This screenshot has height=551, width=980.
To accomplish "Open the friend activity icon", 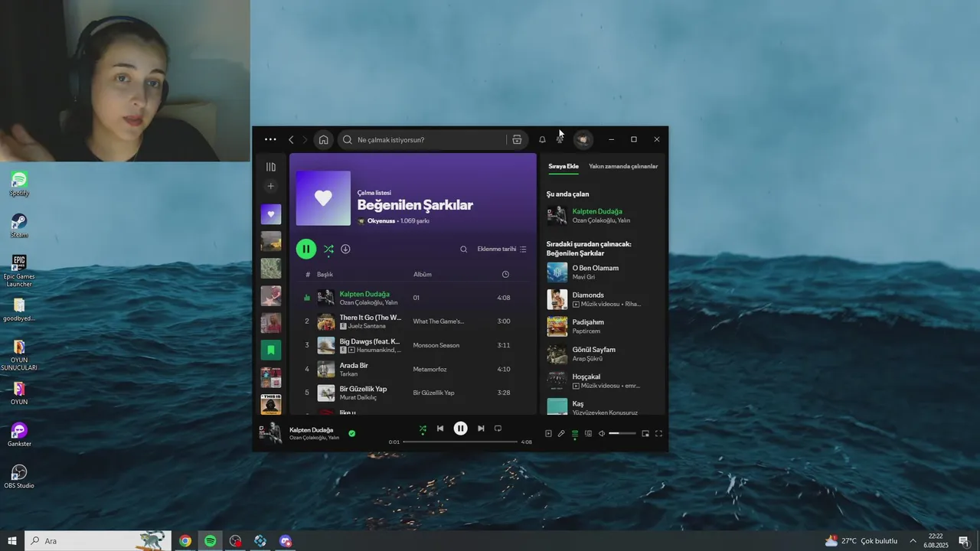I will (x=560, y=139).
